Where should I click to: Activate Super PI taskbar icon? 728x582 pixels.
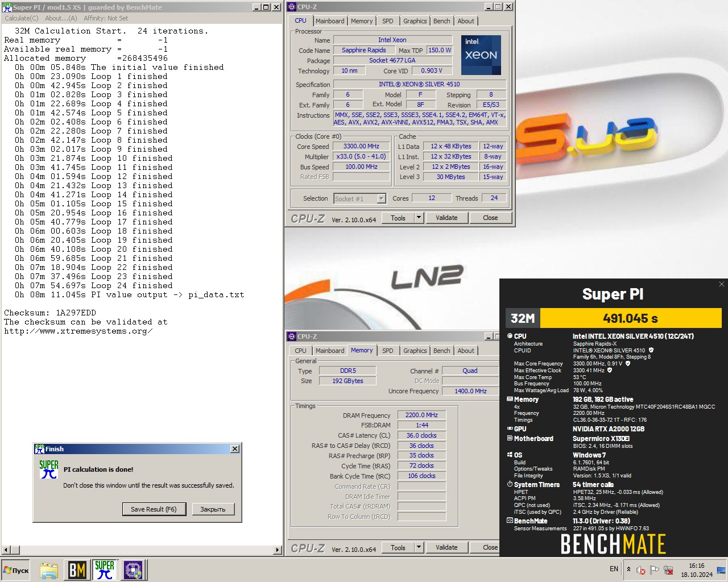pyautogui.click(x=105, y=570)
